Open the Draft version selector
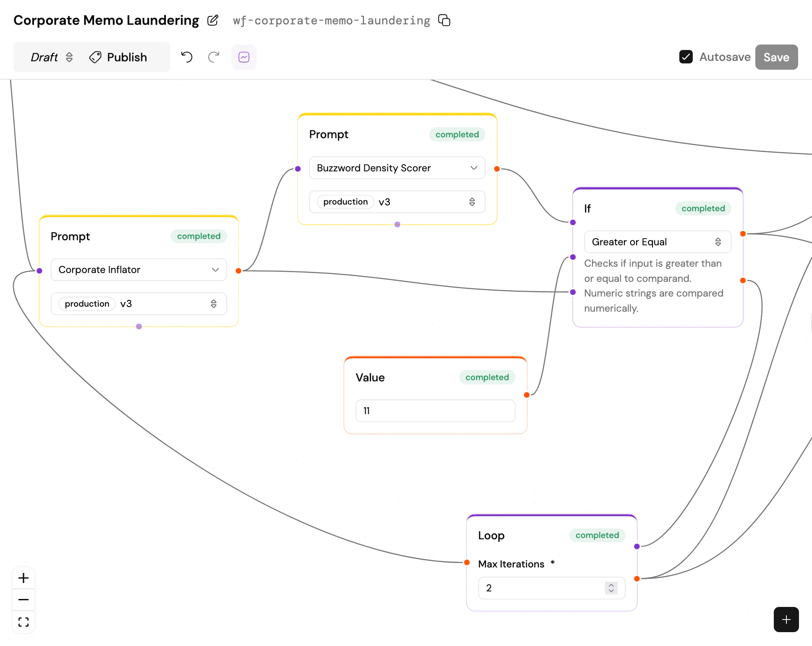 click(52, 57)
